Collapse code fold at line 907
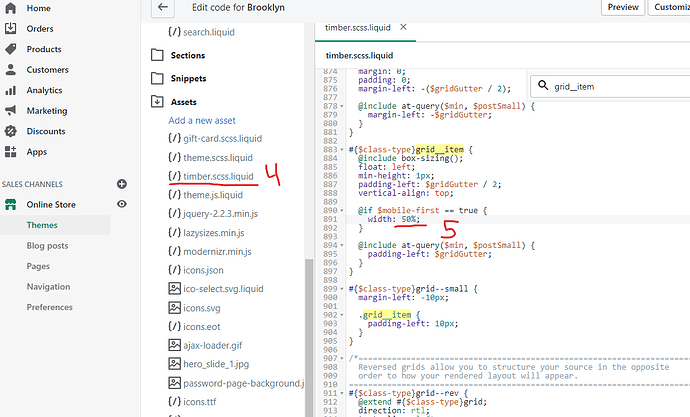Screen dimensions: 690x417 tap(342, 358)
